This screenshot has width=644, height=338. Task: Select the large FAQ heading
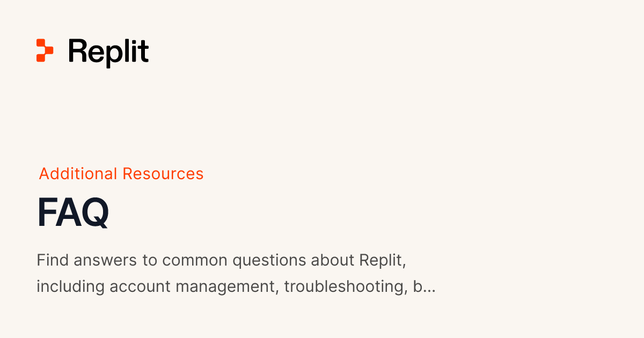pyautogui.click(x=73, y=214)
